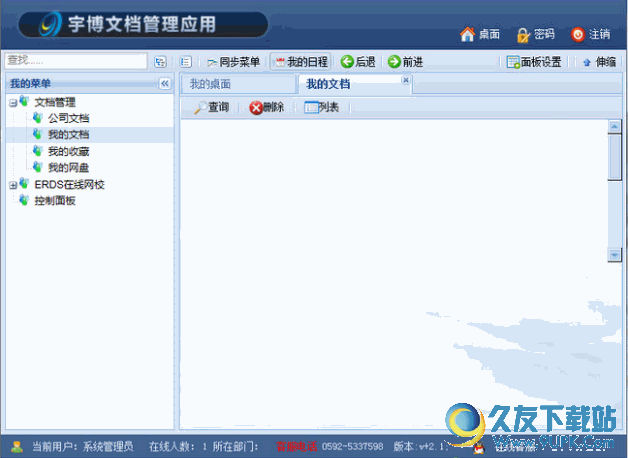Click the 所在部门 status text
Viewport: 628px width, 458px height.
click(236, 446)
